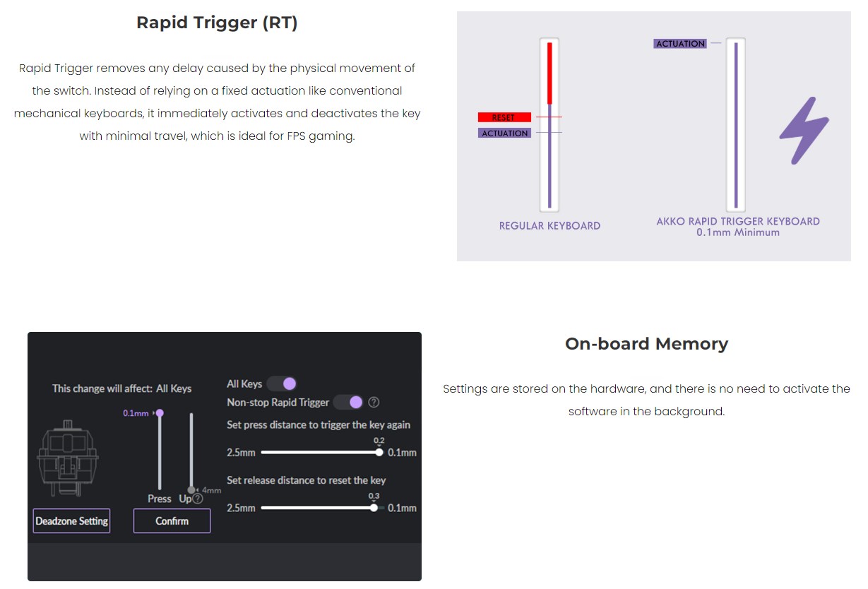Viewport: 868px width, 589px height.
Task: Click the question mark icon next to Up
Action: click(x=198, y=499)
